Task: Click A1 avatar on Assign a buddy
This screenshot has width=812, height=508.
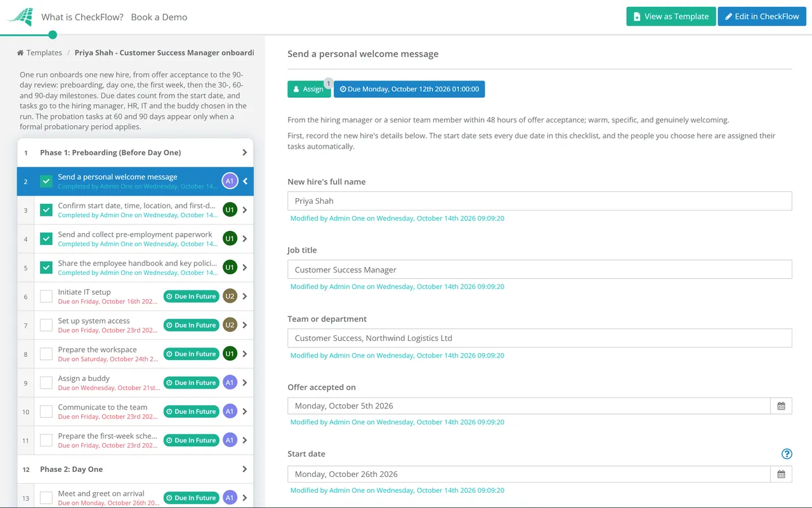Action: (230, 382)
